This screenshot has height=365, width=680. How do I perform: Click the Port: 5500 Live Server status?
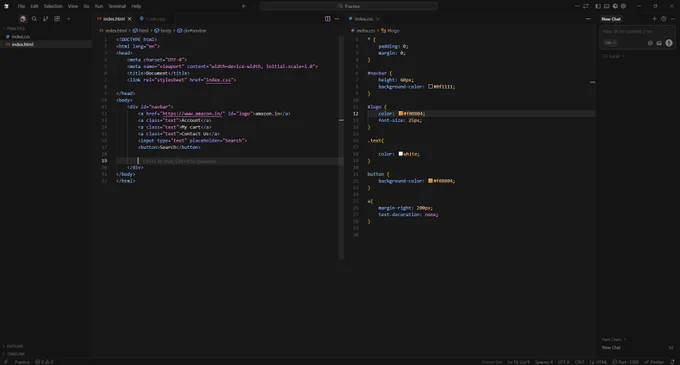click(x=626, y=362)
